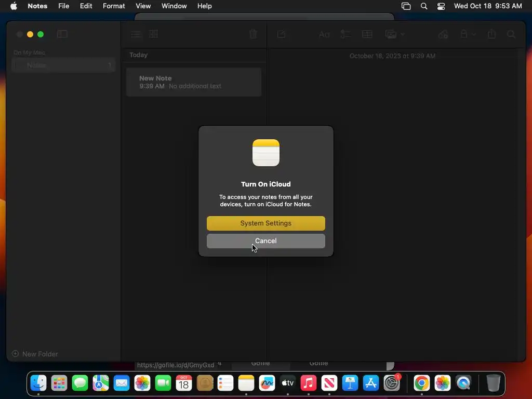
Task: Open the Edit menu
Action: click(86, 6)
